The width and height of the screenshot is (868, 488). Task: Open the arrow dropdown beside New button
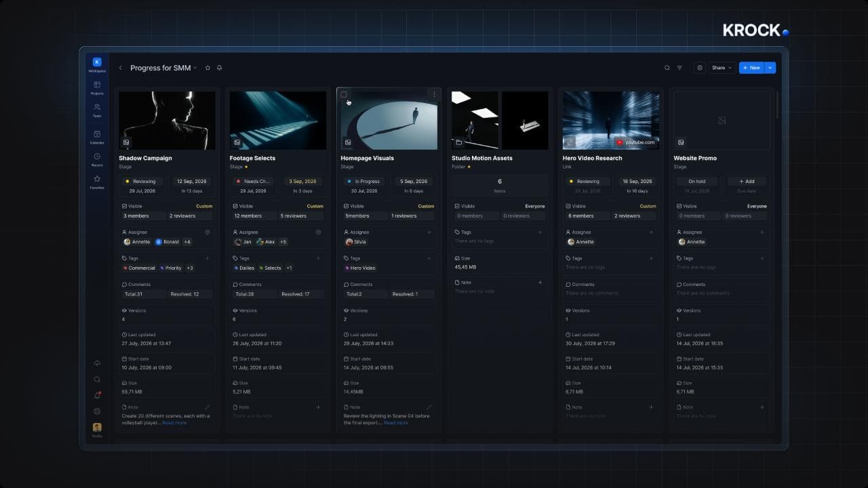click(x=770, y=68)
